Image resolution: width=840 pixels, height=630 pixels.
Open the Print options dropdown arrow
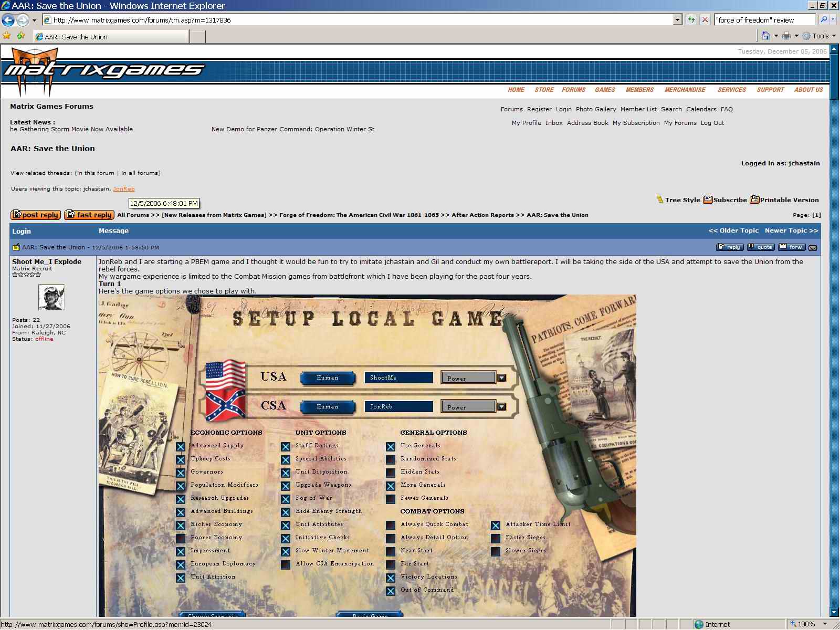[796, 36]
